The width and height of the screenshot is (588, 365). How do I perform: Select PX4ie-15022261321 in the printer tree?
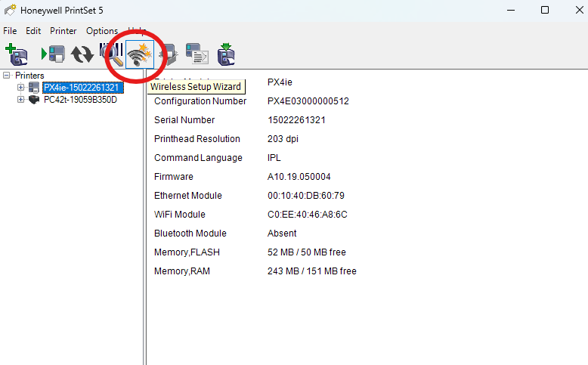point(82,88)
